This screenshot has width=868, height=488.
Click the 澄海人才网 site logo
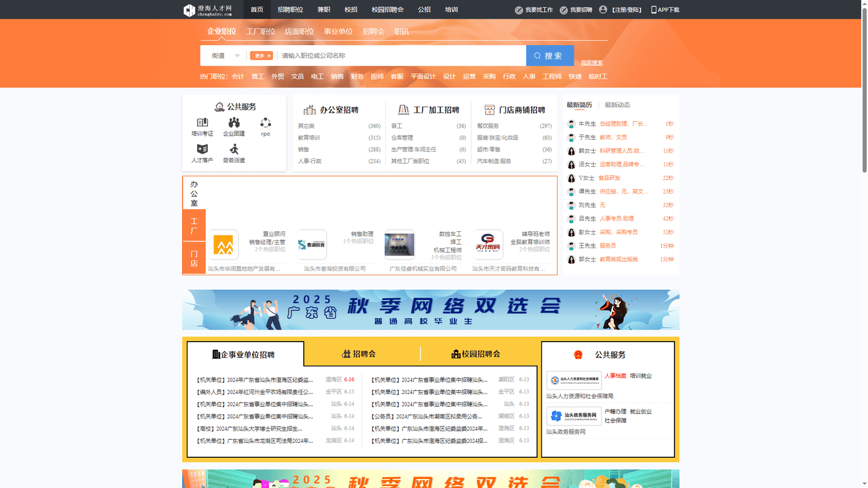207,10
